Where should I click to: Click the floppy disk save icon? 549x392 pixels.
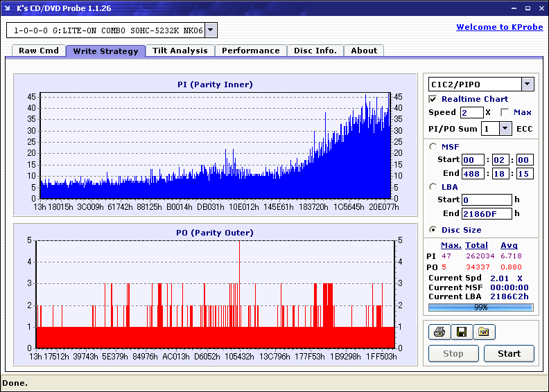[461, 332]
